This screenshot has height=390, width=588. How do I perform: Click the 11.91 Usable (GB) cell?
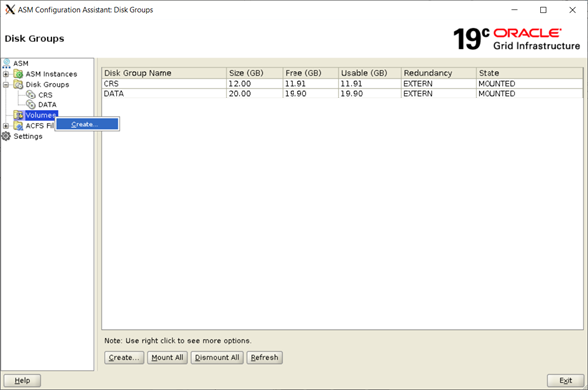370,83
